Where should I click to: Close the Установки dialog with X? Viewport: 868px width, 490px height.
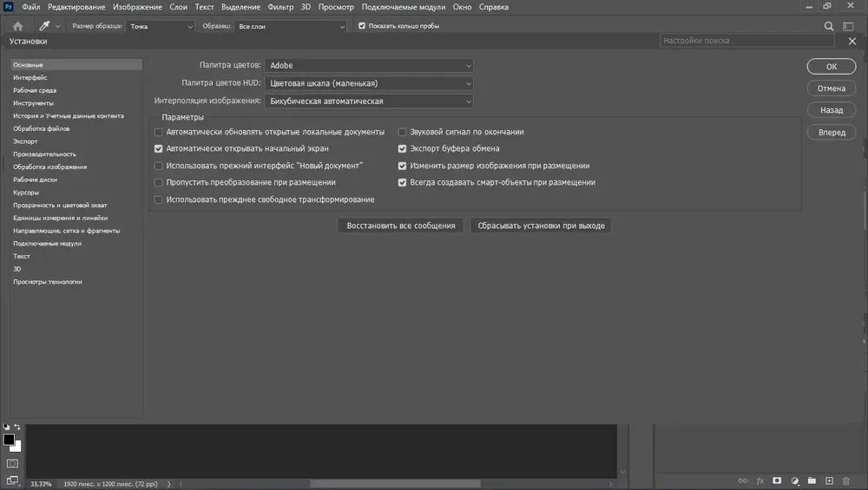[x=852, y=41]
